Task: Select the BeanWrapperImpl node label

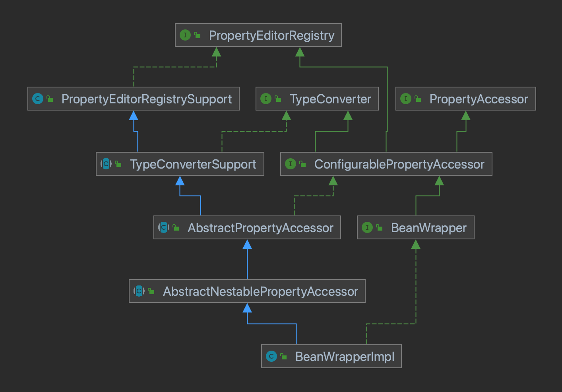Action: pos(345,357)
